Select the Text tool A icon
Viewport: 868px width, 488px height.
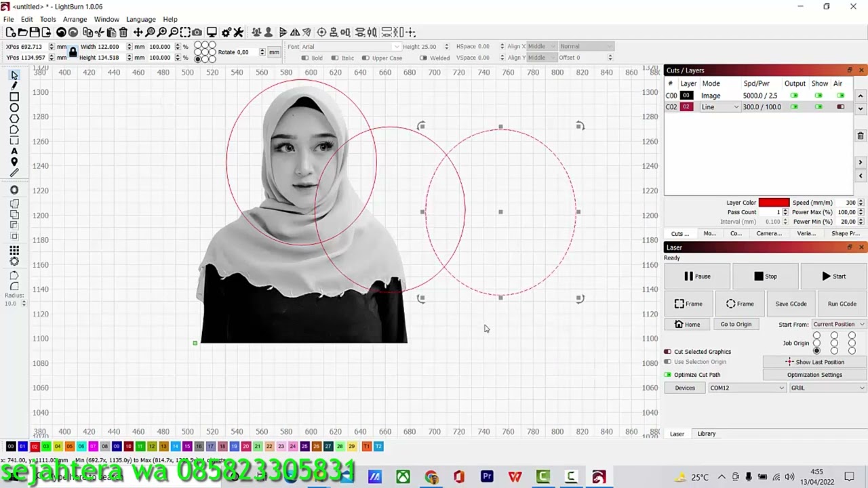(14, 151)
